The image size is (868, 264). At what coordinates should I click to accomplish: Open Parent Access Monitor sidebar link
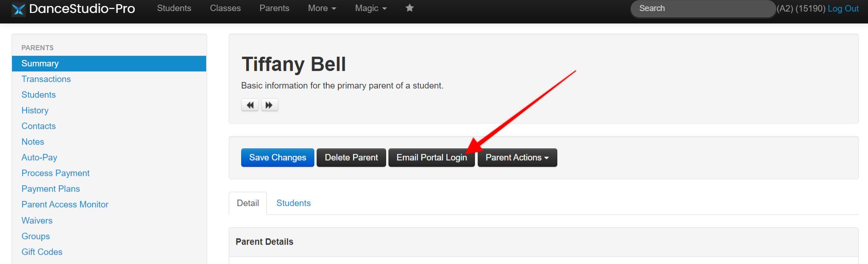tap(65, 205)
